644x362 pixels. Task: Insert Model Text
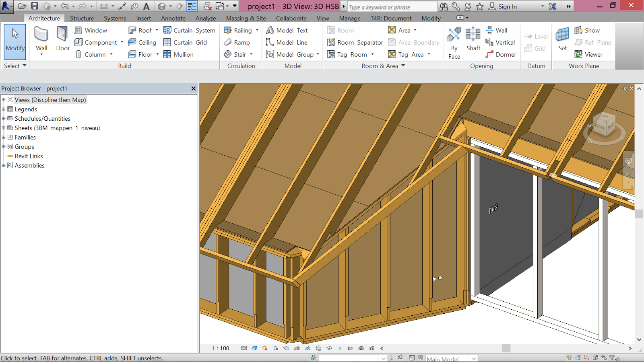[287, 30]
